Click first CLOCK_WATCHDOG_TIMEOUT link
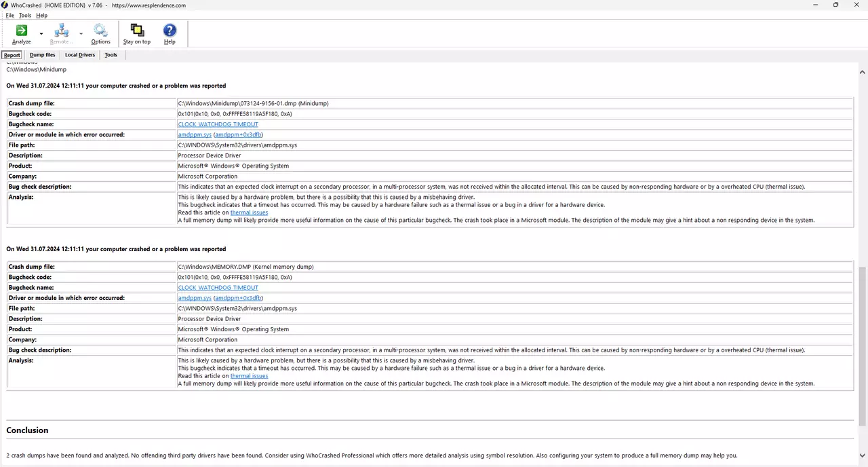868x467 pixels. pos(218,124)
